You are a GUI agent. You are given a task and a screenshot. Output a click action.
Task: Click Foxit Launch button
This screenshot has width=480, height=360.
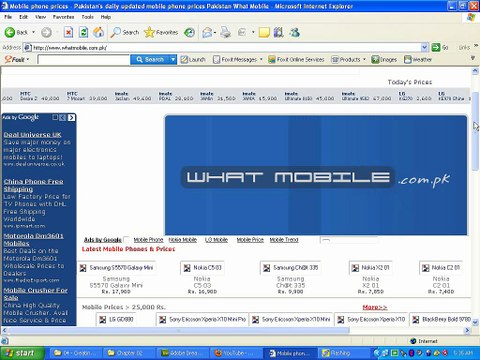click(193, 59)
